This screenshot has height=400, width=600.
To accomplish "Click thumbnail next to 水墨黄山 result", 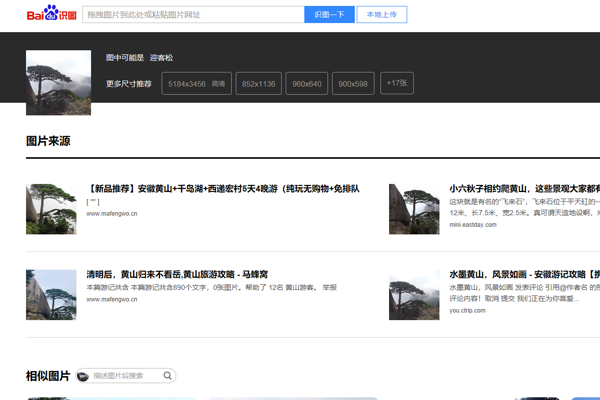I will pyautogui.click(x=414, y=294).
